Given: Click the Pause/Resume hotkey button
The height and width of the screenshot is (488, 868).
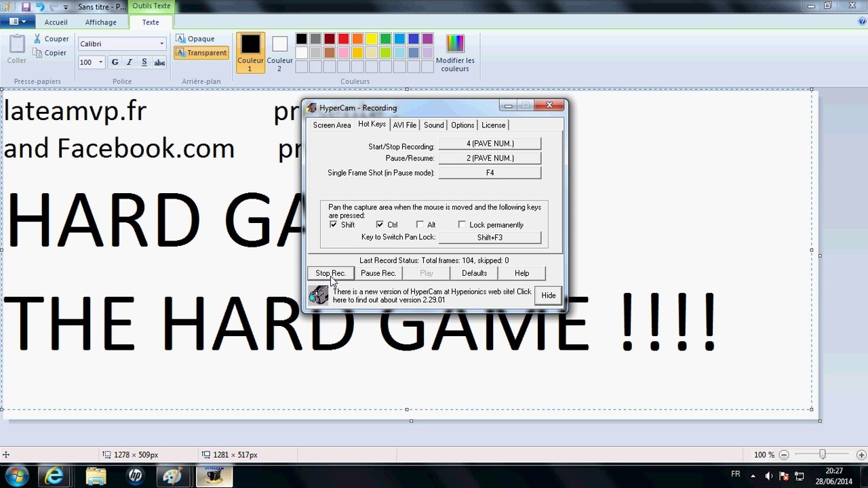Looking at the screenshot, I should click(x=490, y=159).
